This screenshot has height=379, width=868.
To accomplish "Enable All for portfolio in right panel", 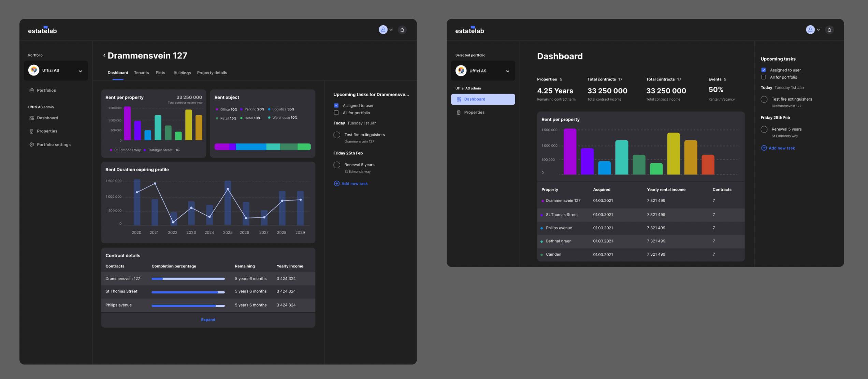I will pos(763,77).
